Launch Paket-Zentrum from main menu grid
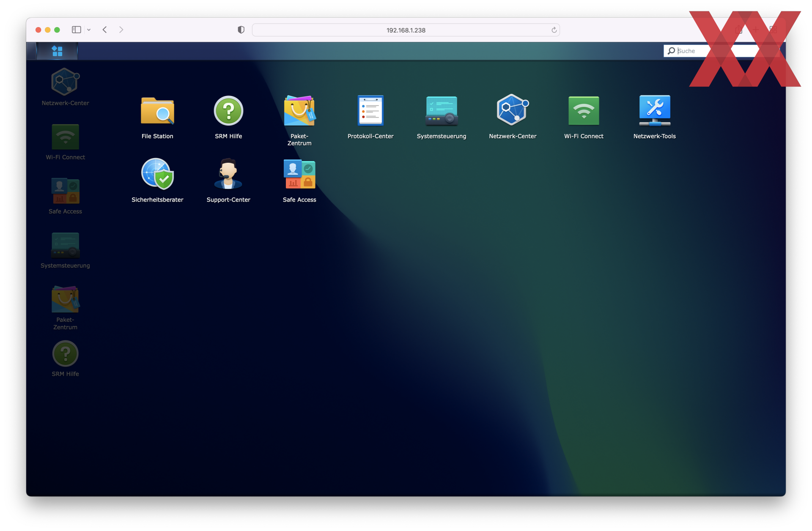 click(299, 120)
